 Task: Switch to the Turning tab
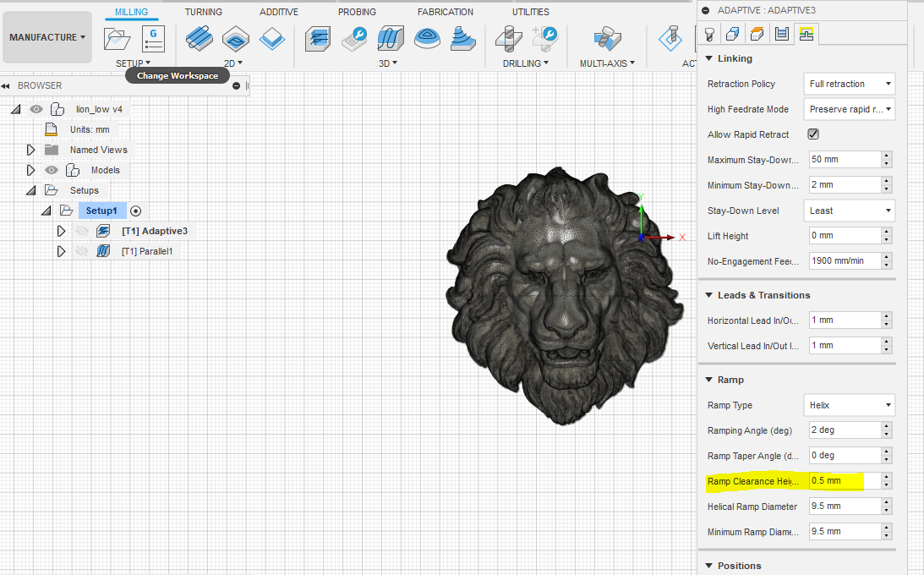coord(204,12)
